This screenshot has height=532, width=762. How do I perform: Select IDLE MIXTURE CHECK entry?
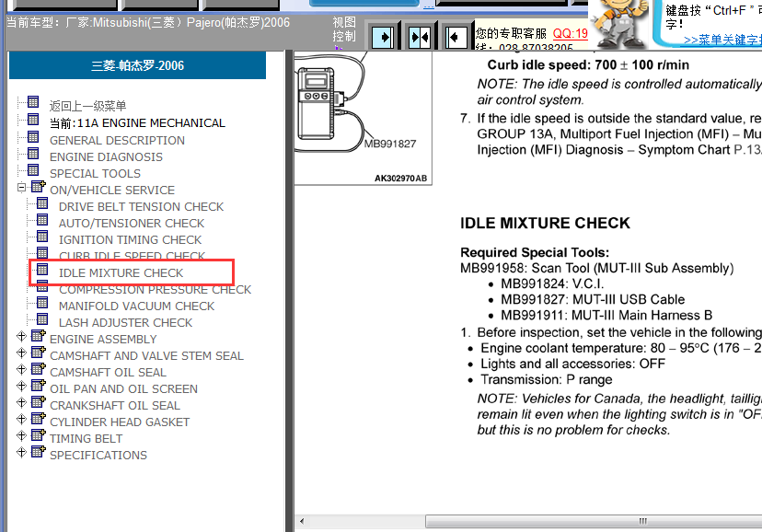tap(121, 273)
